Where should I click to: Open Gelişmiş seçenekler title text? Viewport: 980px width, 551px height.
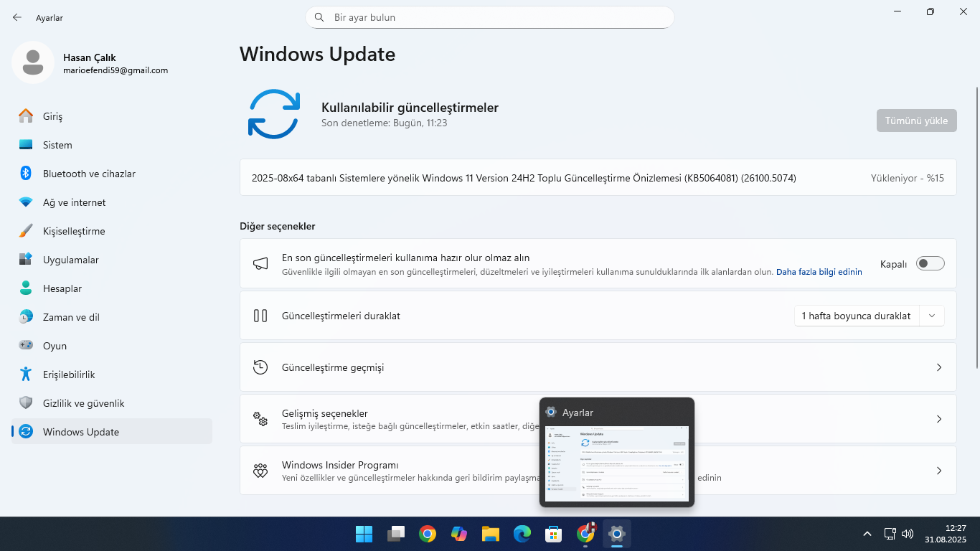(325, 413)
